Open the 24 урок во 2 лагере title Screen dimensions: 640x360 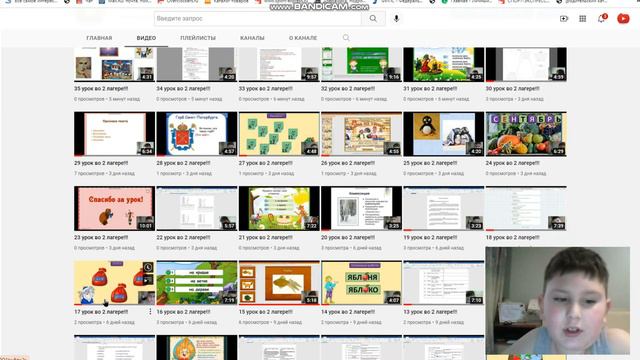(x=513, y=163)
